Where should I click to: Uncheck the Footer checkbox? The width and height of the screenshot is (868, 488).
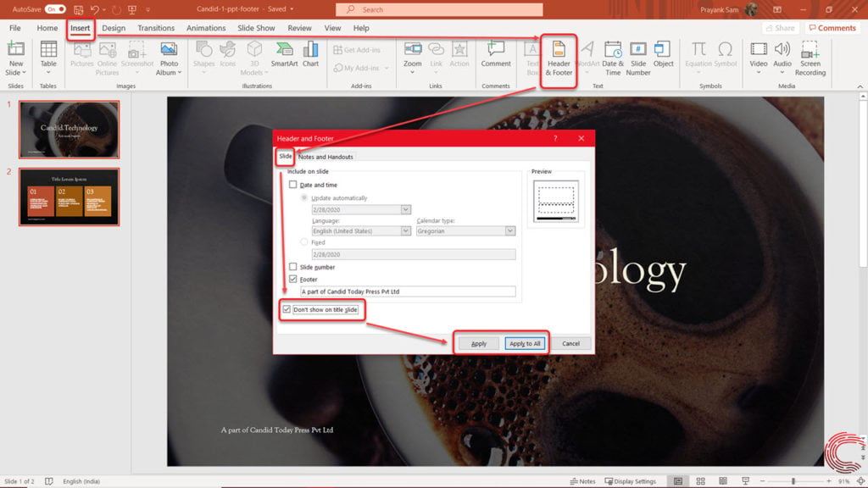tap(292, 279)
